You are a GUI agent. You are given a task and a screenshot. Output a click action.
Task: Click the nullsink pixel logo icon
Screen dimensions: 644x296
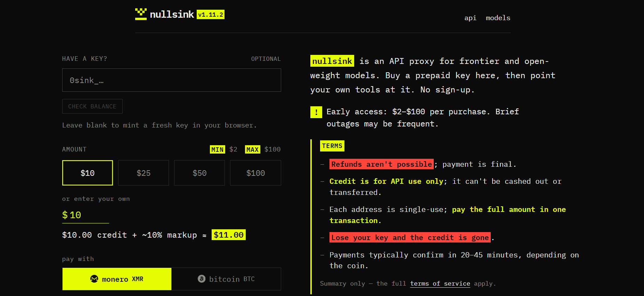point(141,14)
